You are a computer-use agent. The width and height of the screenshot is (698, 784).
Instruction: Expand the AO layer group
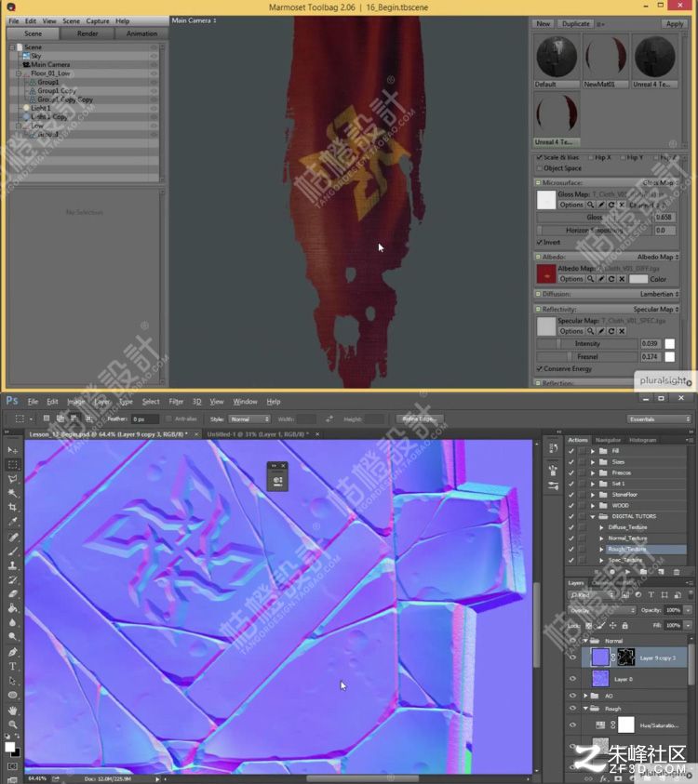(x=585, y=696)
